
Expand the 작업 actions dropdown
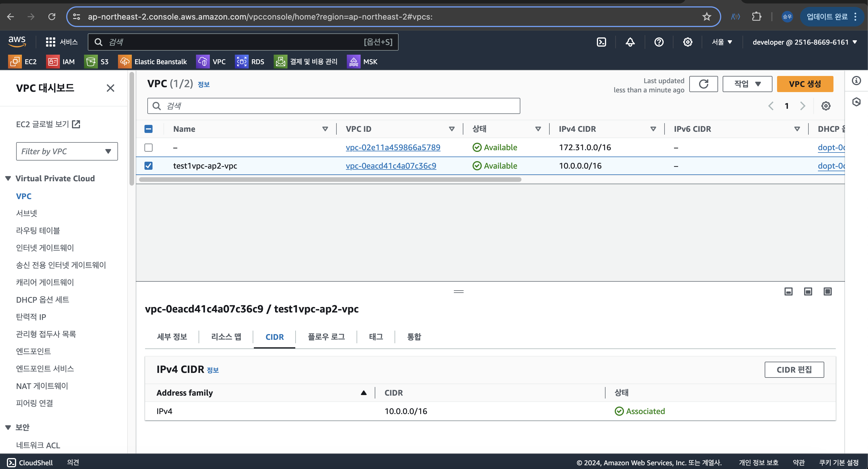point(747,84)
